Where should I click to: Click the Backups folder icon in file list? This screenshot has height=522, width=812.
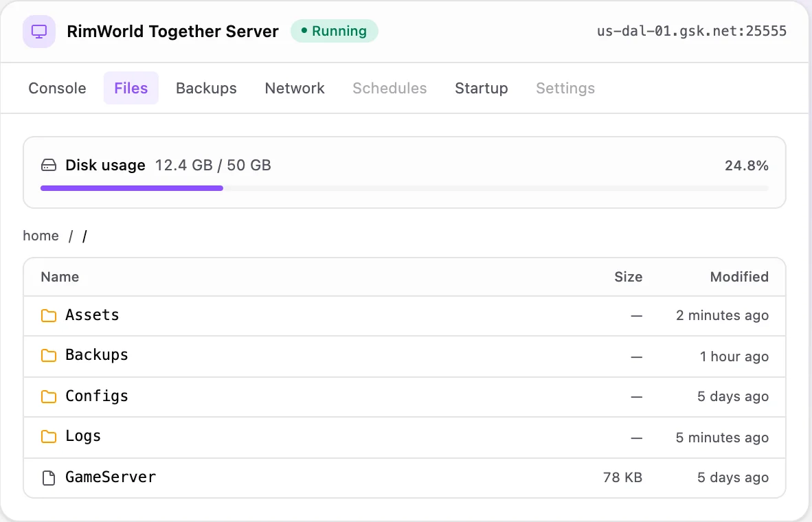click(49, 356)
